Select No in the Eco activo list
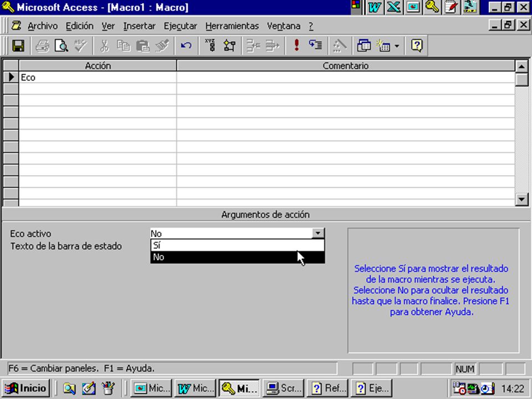 pos(238,257)
